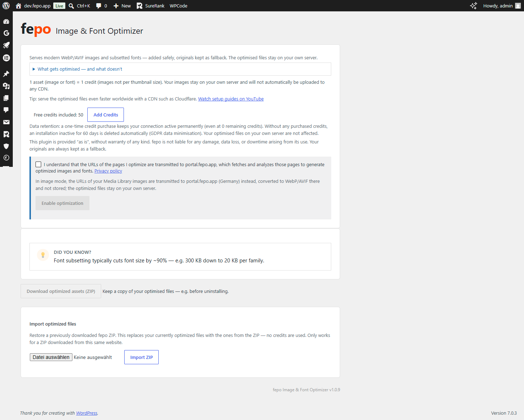Click 'Version 7.0.3' footer text
The image size is (524, 420).
(x=504, y=413)
